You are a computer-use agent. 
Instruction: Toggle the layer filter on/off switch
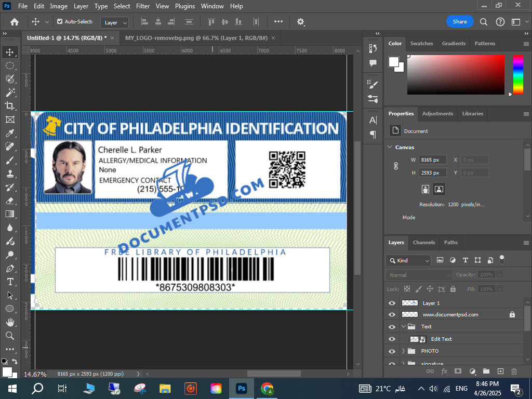tap(502, 260)
